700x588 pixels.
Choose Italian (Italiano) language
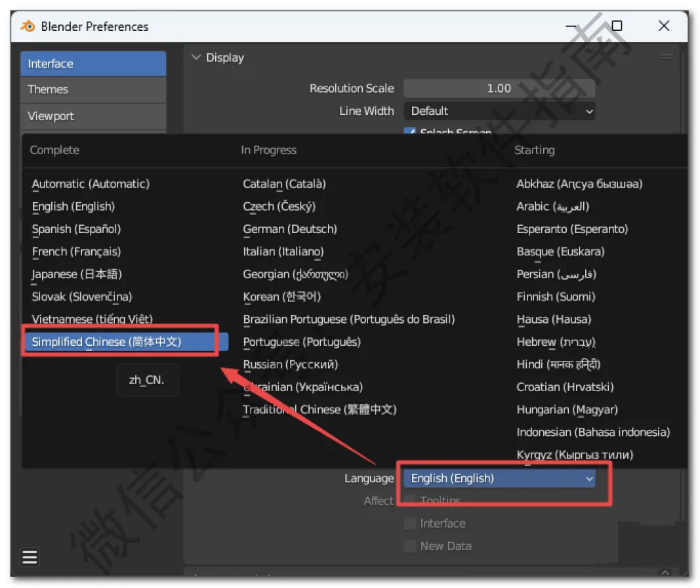[x=283, y=251]
